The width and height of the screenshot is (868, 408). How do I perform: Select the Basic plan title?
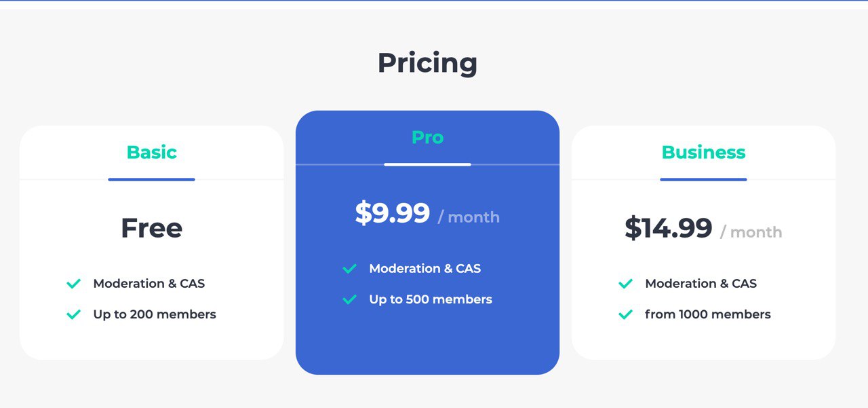[152, 152]
